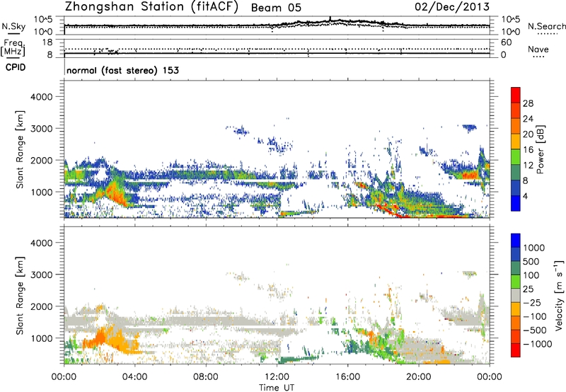Click the '18' frequency axis value

[47, 42]
